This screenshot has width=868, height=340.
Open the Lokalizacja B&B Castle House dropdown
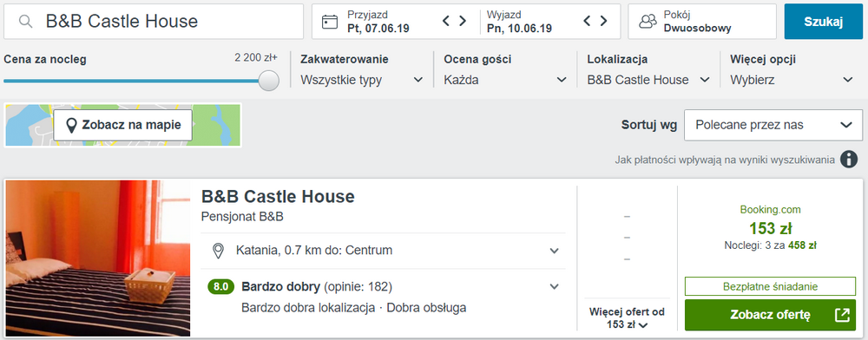tap(648, 80)
